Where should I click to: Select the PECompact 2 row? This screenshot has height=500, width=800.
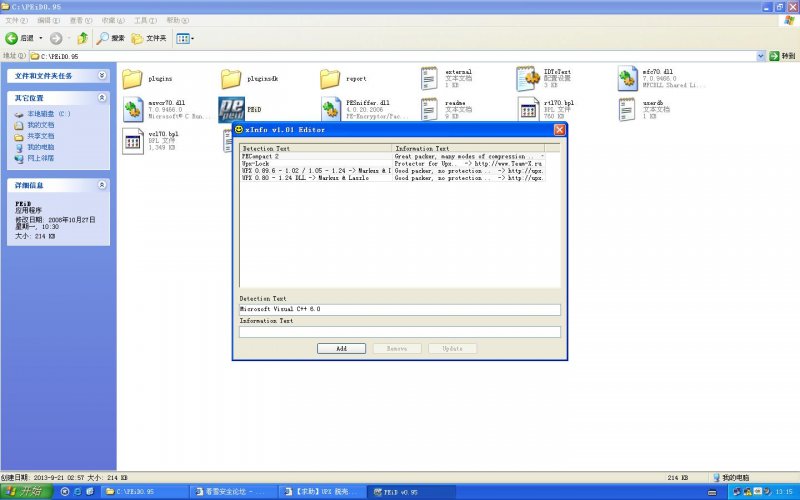point(392,157)
